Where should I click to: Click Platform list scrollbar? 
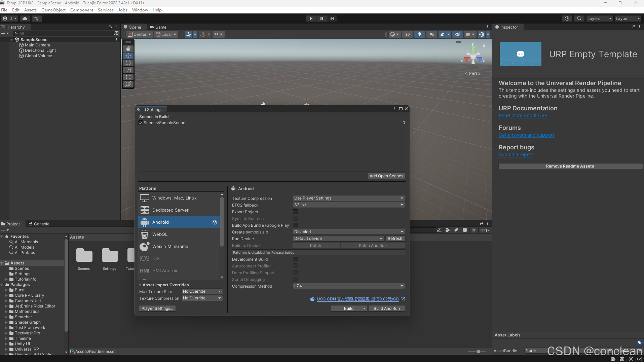coord(222,222)
